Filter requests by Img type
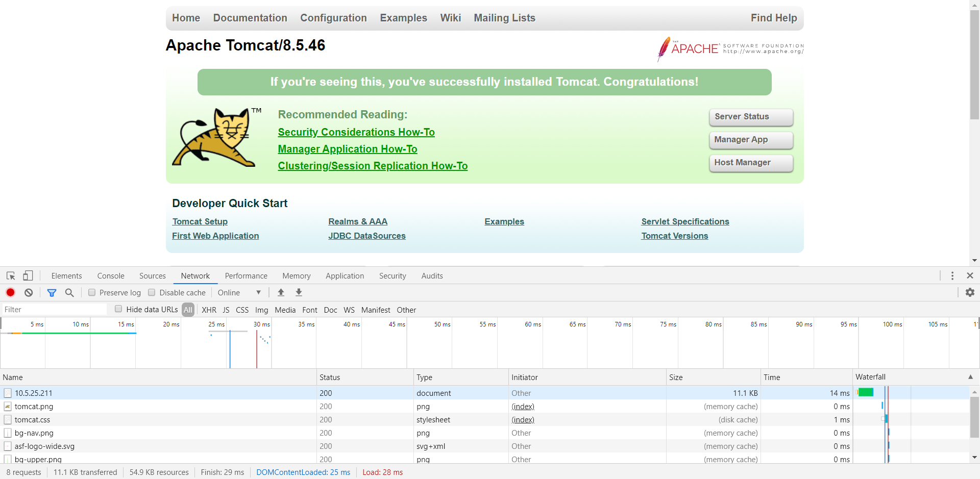 coord(261,310)
